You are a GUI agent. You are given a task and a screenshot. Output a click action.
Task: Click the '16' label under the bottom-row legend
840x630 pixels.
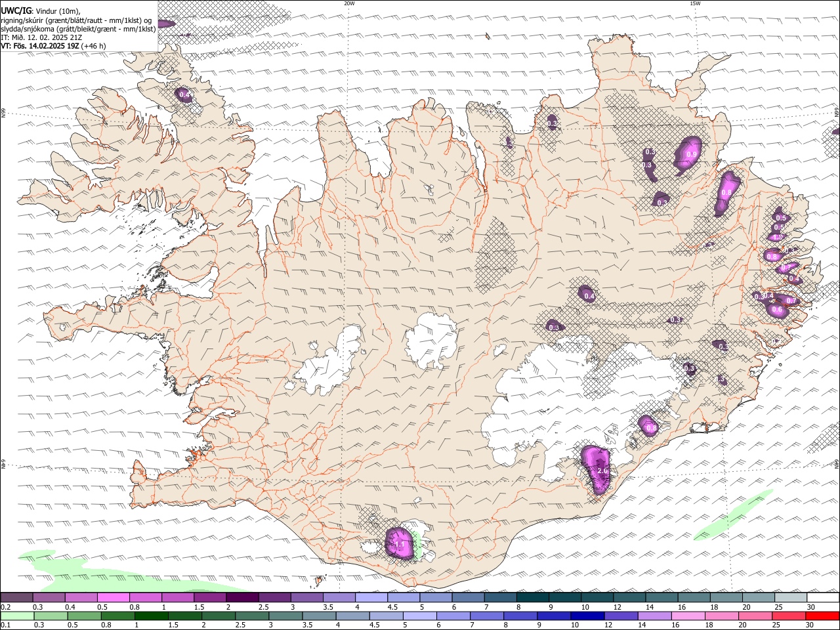coord(675,625)
